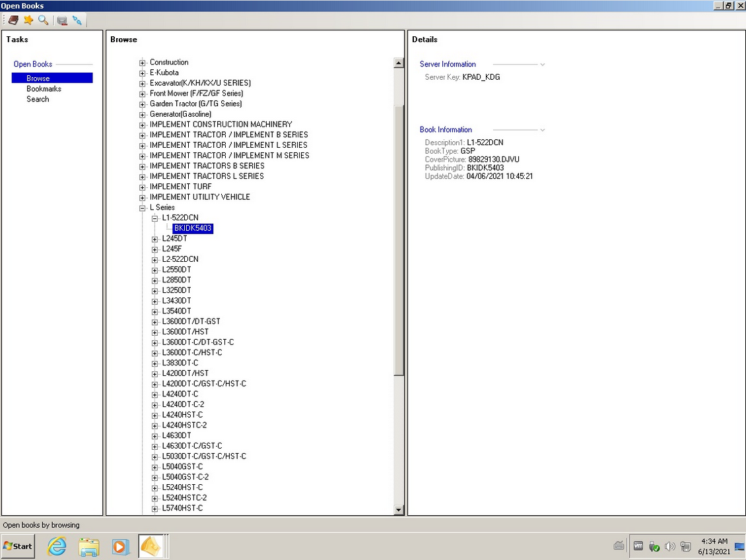
Task: Expand the E-Kubota tree node
Action: pyautogui.click(x=142, y=73)
